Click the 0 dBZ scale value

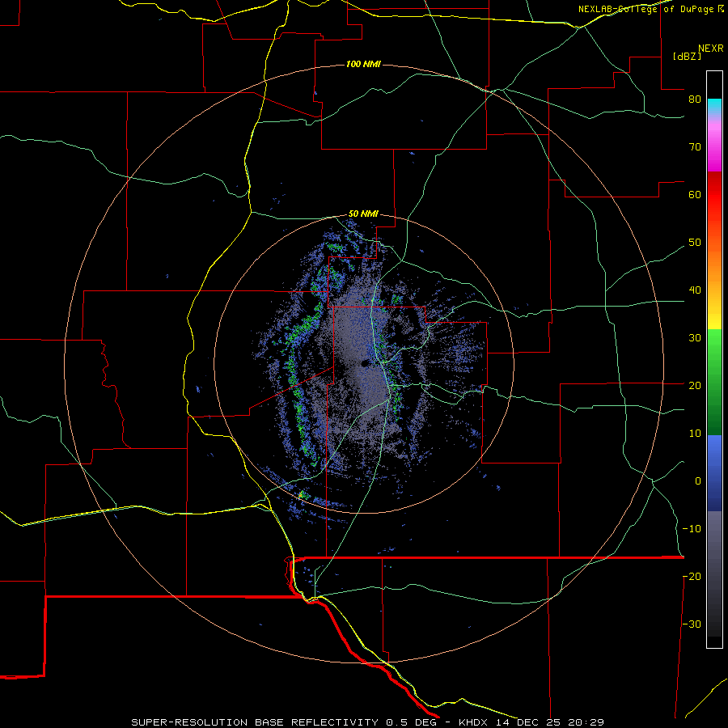click(x=698, y=481)
